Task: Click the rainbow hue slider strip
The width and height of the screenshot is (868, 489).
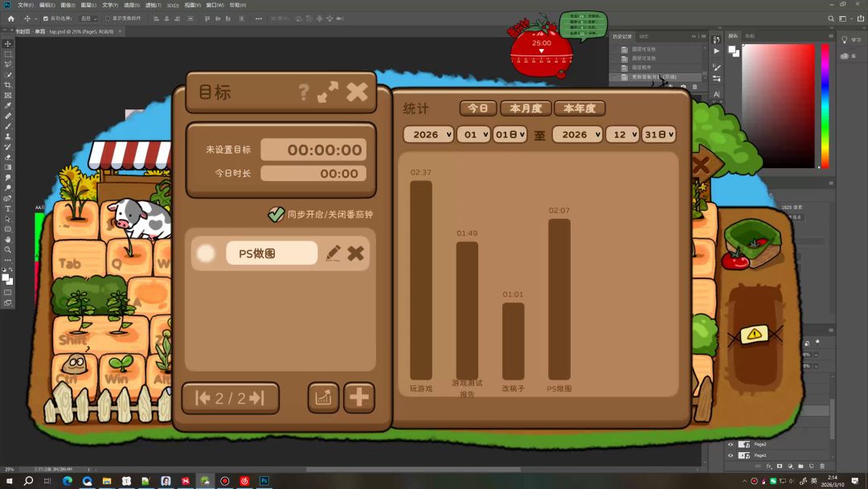Action: coord(825,106)
